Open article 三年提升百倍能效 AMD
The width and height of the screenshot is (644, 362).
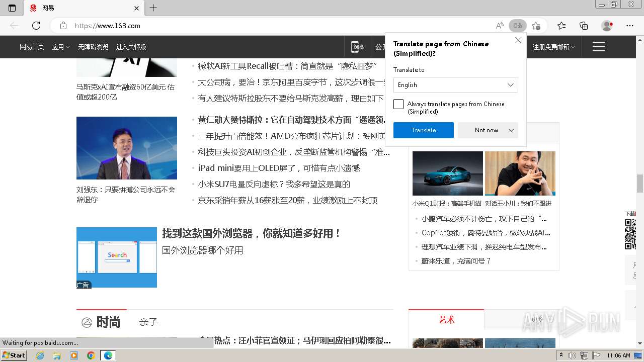click(292, 136)
